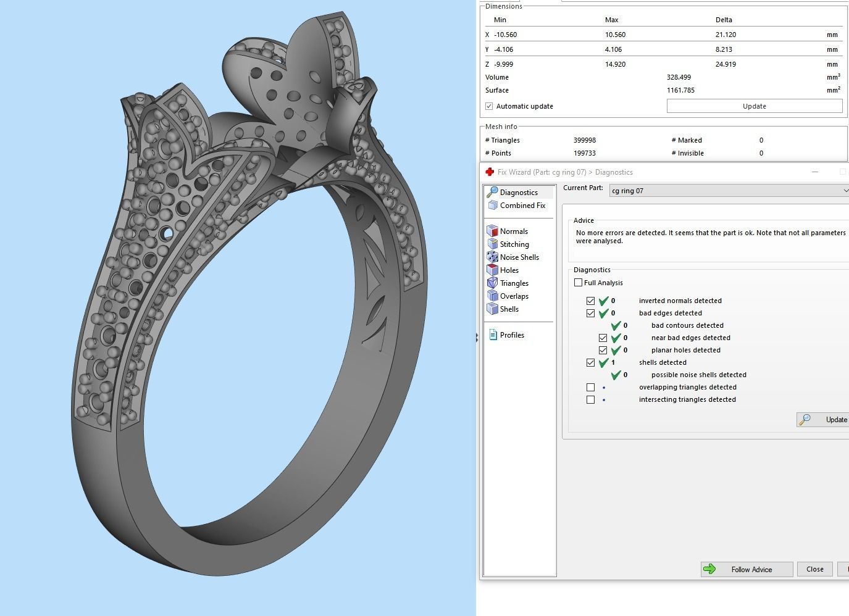Click the Fix Wizard red cross icon
Screen dimensions: 849x616
pos(490,172)
